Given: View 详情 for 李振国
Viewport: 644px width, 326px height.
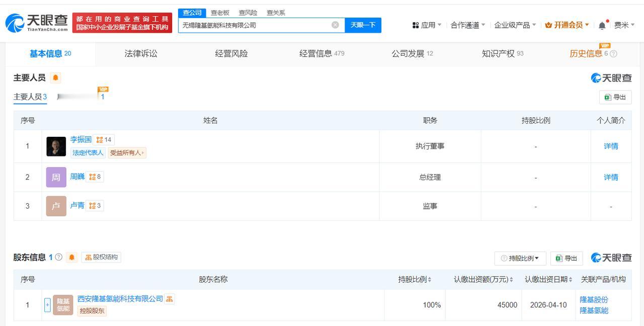Looking at the screenshot, I should pyautogui.click(x=611, y=146).
